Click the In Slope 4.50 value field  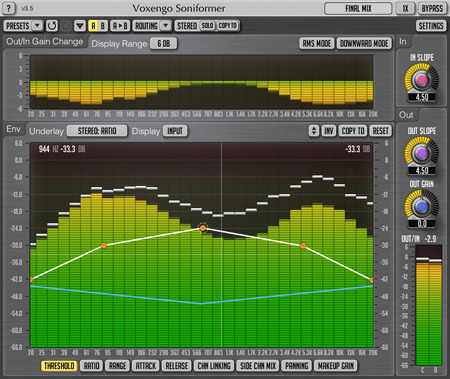(422, 97)
